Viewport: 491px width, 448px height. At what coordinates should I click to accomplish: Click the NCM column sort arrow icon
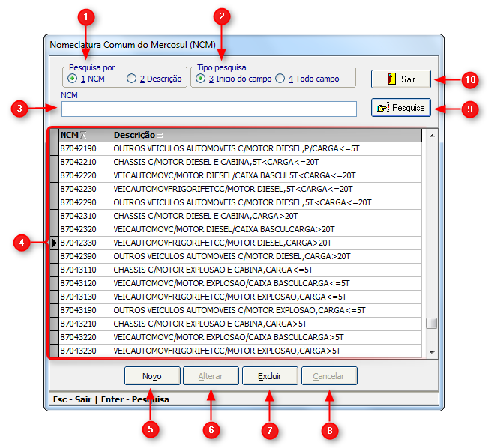click(x=83, y=136)
